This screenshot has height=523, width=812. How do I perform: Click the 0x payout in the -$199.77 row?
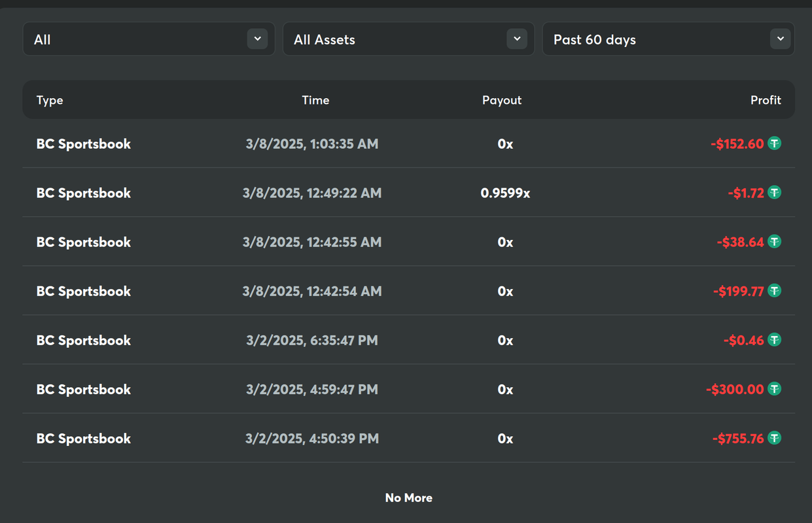(505, 291)
